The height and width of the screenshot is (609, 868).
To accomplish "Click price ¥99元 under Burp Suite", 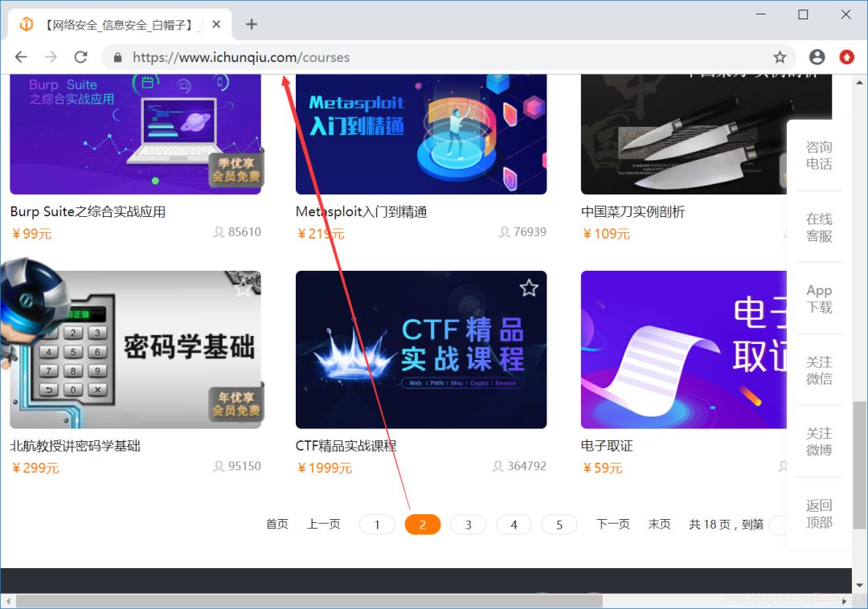I will pos(31,234).
